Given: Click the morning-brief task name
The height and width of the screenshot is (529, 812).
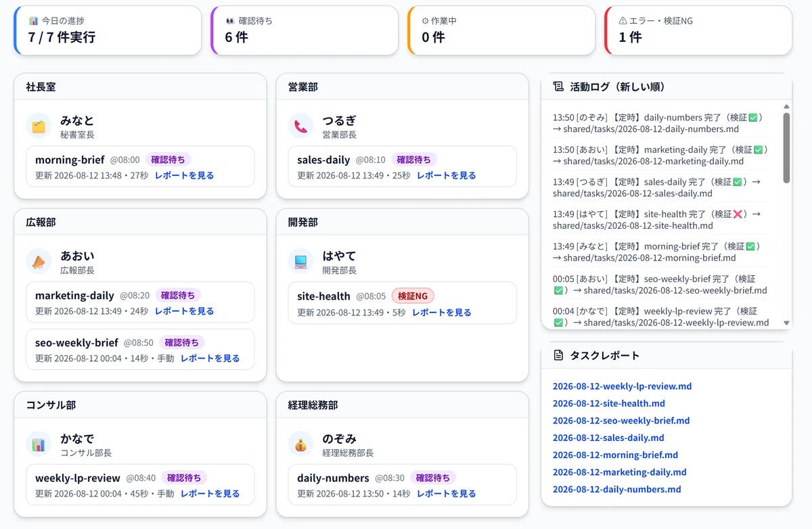Looking at the screenshot, I should pyautogui.click(x=70, y=160).
